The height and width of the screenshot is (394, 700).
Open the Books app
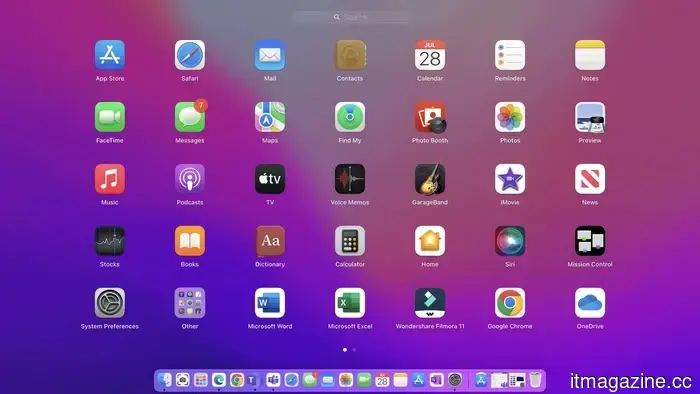click(190, 241)
